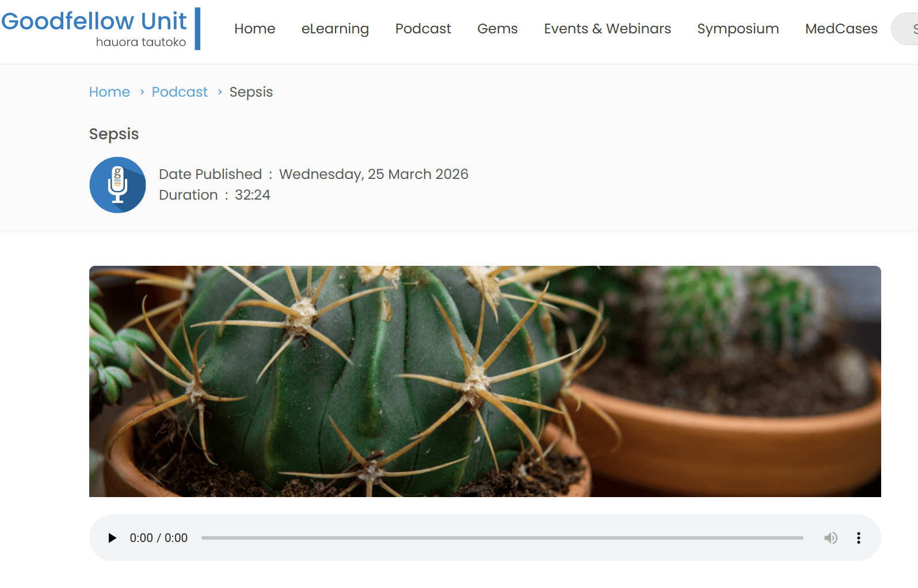Viewport: 918px width, 588px height.
Task: Mute the audio player volume
Action: [x=831, y=538]
